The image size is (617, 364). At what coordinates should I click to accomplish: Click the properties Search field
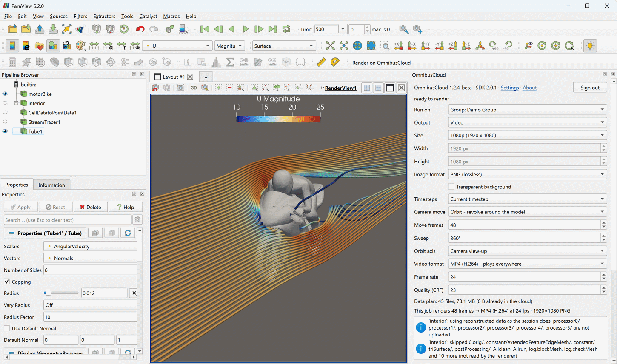pos(67,220)
